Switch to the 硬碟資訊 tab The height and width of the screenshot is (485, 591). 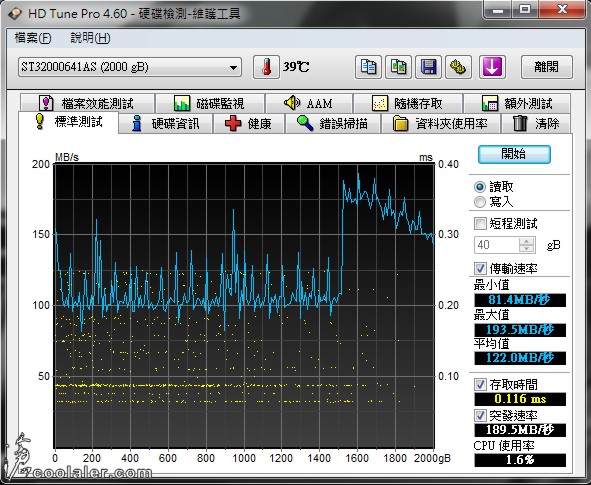165,123
